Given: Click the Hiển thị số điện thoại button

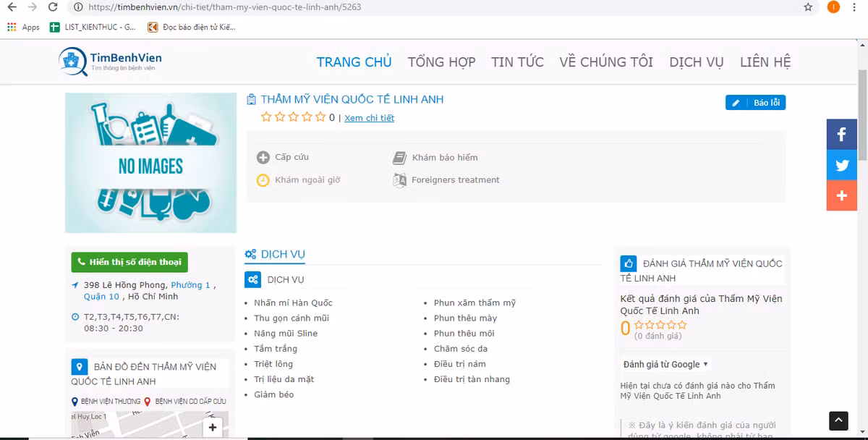Looking at the screenshot, I should pos(129,262).
